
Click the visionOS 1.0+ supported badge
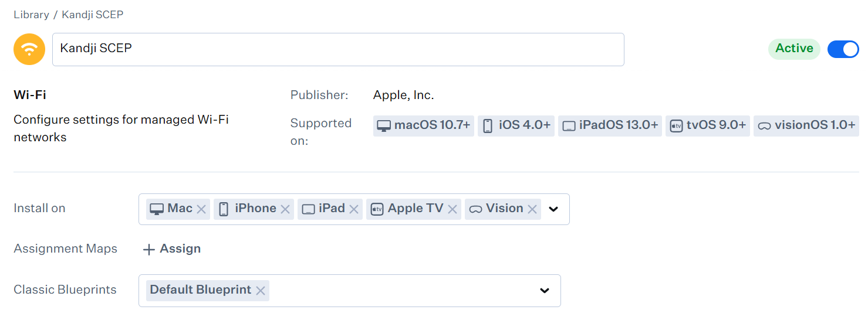[x=806, y=125]
